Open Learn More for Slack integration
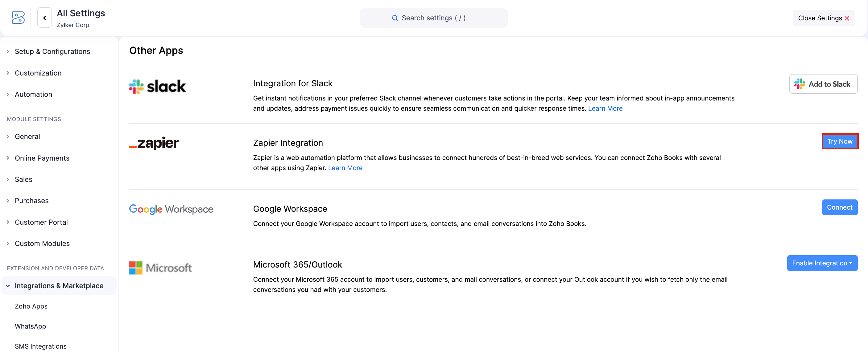868x352 pixels. click(605, 108)
